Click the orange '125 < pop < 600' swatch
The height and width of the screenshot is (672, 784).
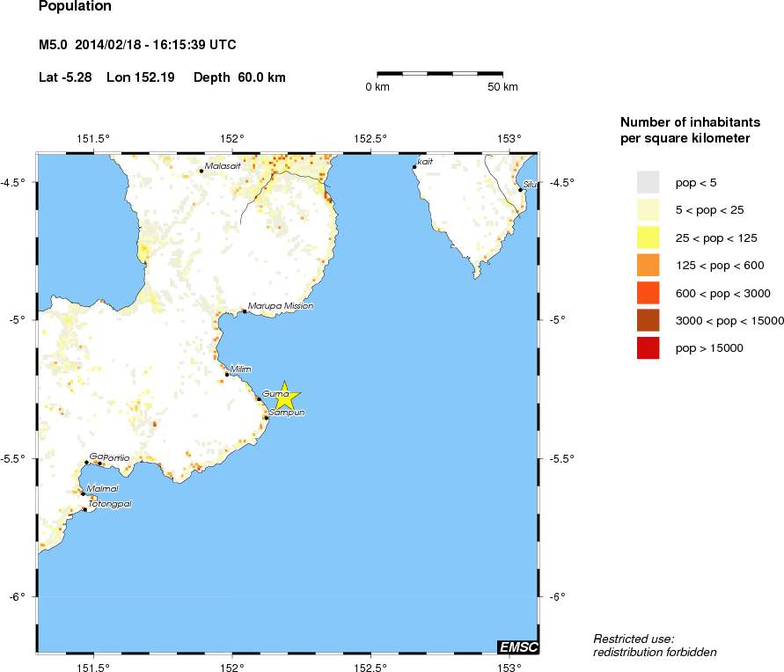click(x=648, y=265)
